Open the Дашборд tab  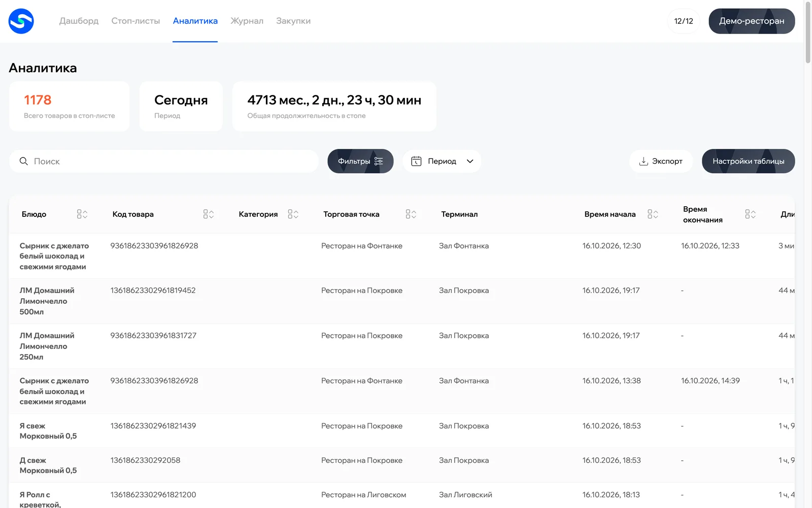79,21
